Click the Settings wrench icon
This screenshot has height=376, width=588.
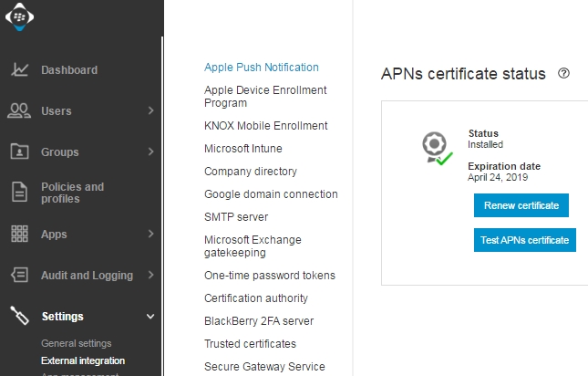point(19,317)
